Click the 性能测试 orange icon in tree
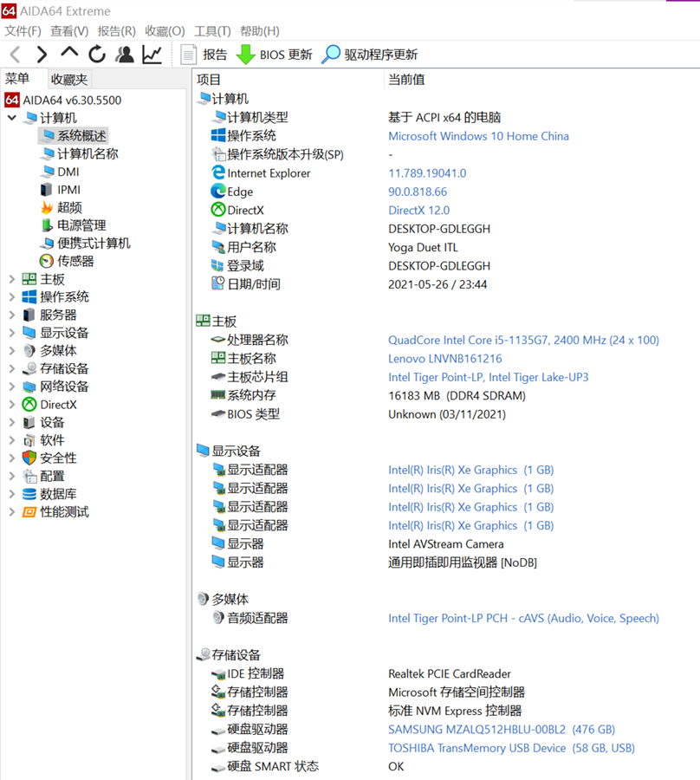Screen dimensions: 700x780 pos(29,512)
